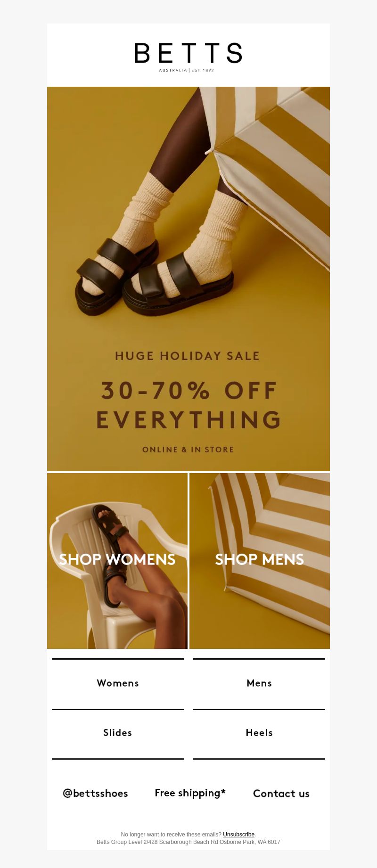Image resolution: width=377 pixels, height=868 pixels.
Task: Click the ONLINE & IN STORE text
Action: click(x=188, y=450)
